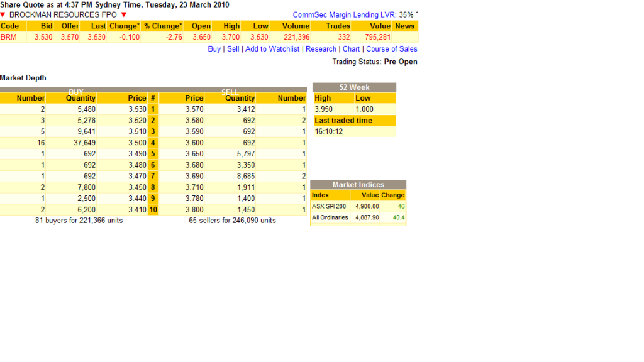This screenshot has width=644, height=362.
Task: Click the 81 buyers summary text
Action: 79,221
